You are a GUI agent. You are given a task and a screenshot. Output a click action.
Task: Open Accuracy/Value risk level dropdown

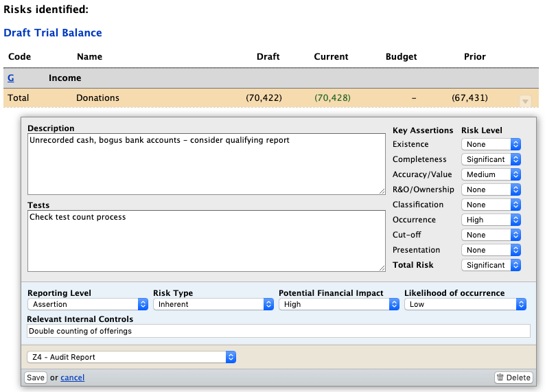pyautogui.click(x=491, y=174)
